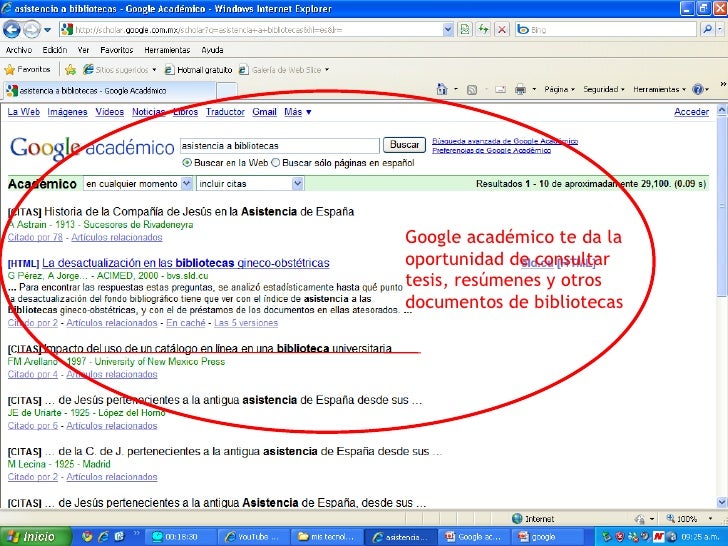
Task: Open the Seguridad command dropdown
Action: 604,89
